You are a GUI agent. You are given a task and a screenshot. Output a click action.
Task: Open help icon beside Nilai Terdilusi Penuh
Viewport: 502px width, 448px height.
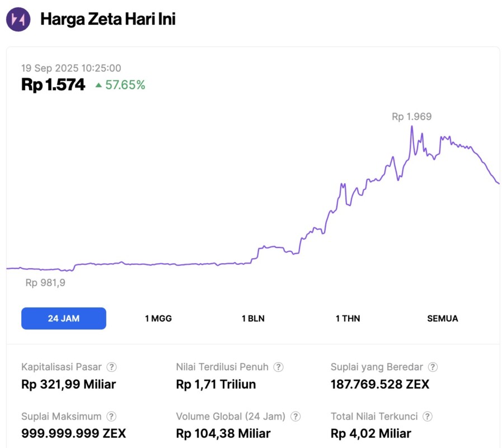click(x=278, y=367)
